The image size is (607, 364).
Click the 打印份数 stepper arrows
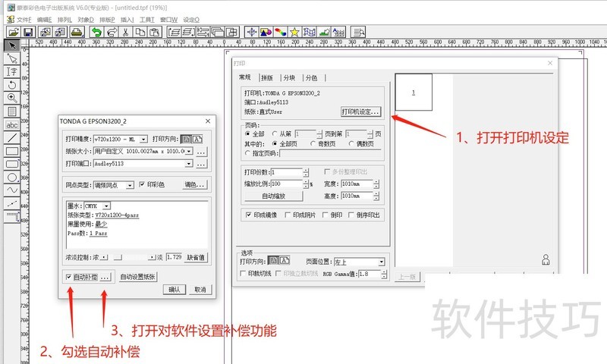[306, 172]
